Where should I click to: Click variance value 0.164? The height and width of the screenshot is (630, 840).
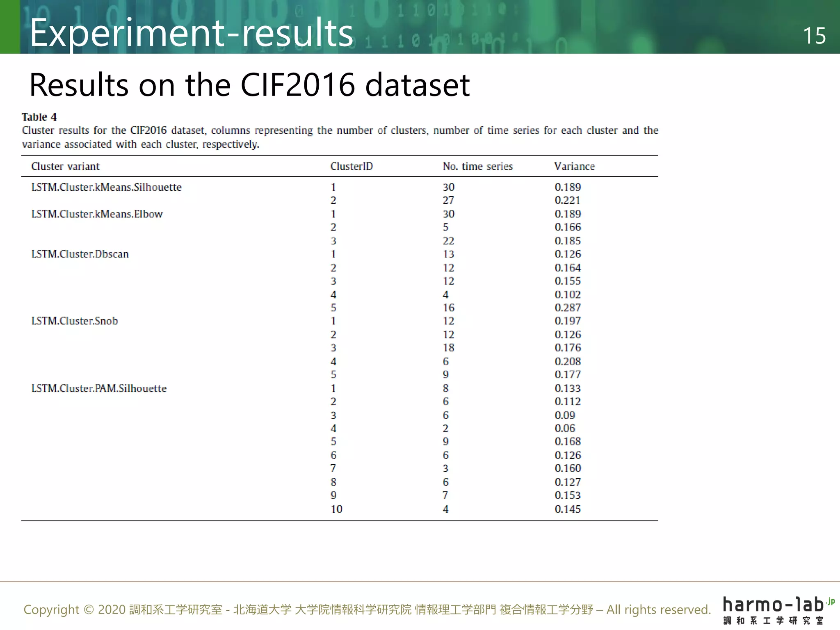click(568, 268)
